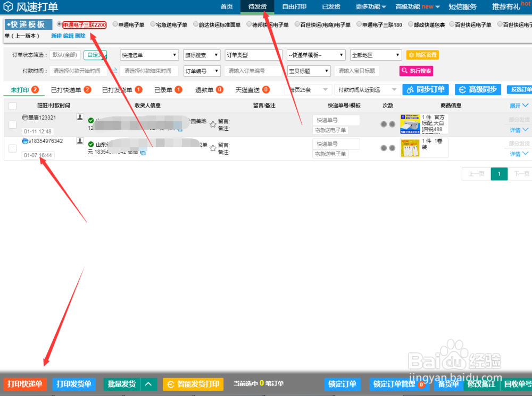Switch to the 天猫直送 tab
This screenshot has height=396, width=532.
pos(252,90)
